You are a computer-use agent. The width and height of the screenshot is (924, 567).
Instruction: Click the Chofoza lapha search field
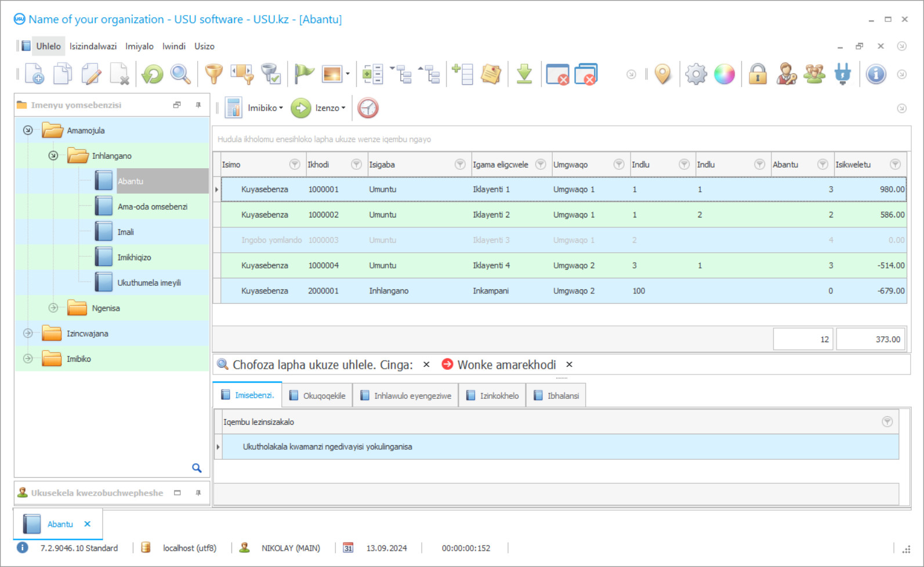pos(323,365)
